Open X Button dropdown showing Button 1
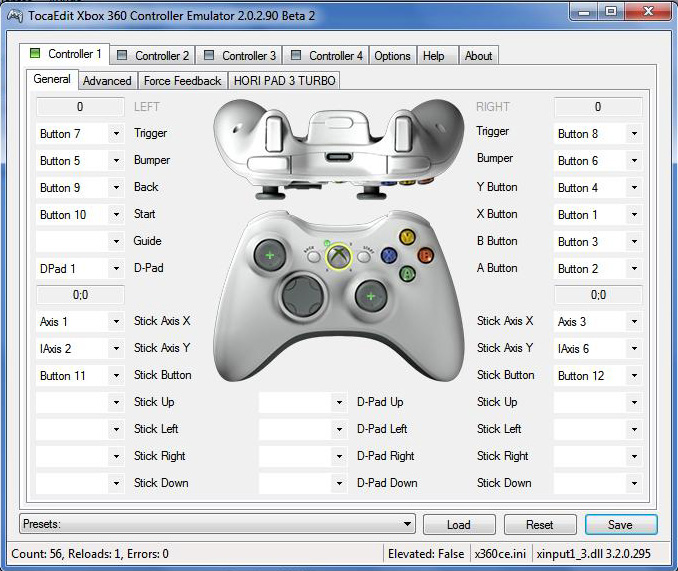 [598, 214]
